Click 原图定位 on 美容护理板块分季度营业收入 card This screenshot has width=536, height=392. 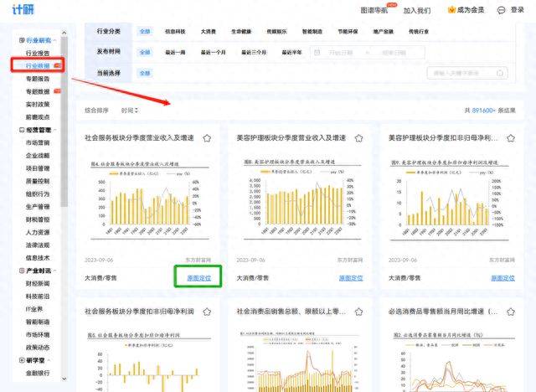click(x=351, y=278)
